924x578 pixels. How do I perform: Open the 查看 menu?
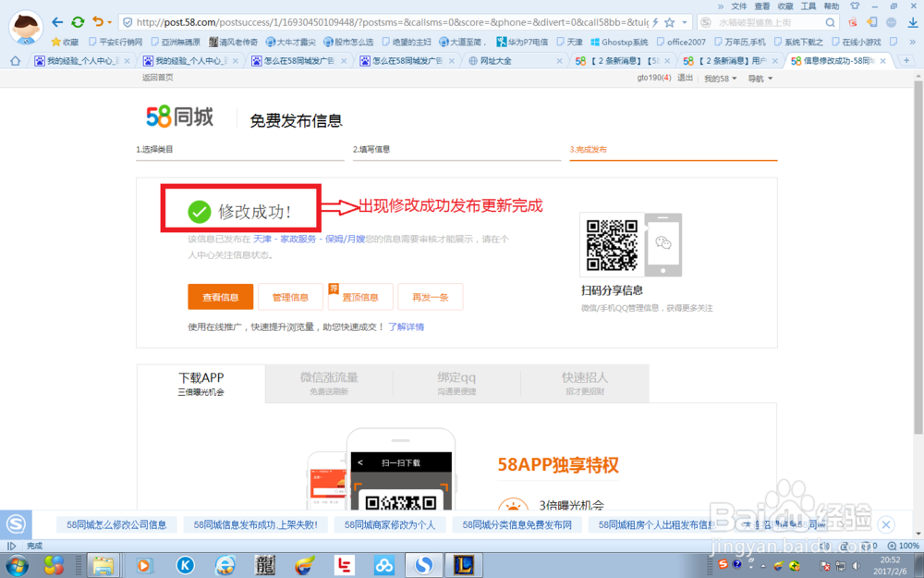[762, 6]
